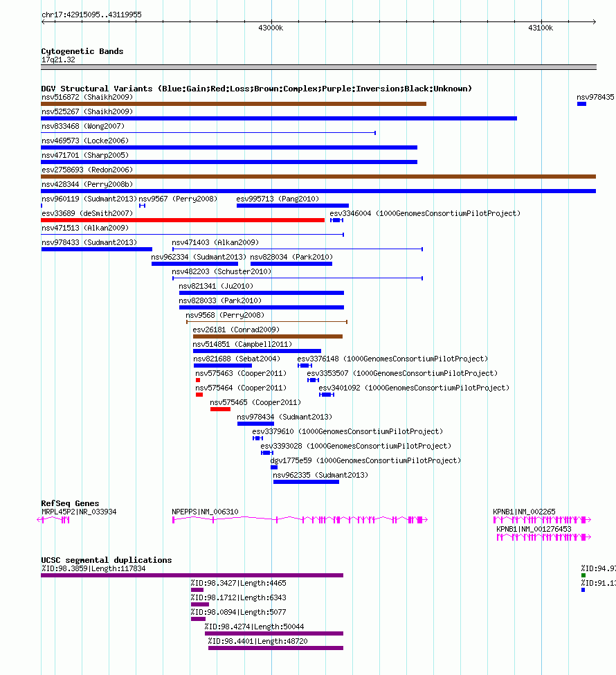
Task: Click the UCSC segmental duplications track title
Action: tap(107, 560)
